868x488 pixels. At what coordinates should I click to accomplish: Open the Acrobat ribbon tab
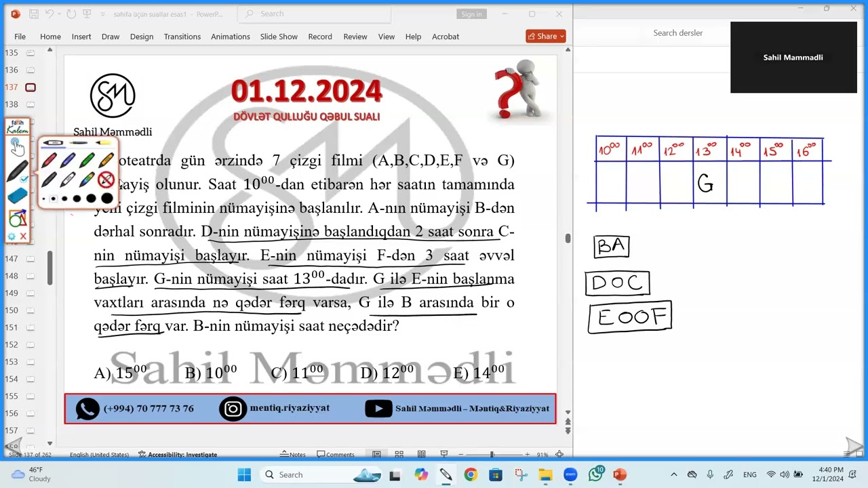pyautogui.click(x=446, y=37)
